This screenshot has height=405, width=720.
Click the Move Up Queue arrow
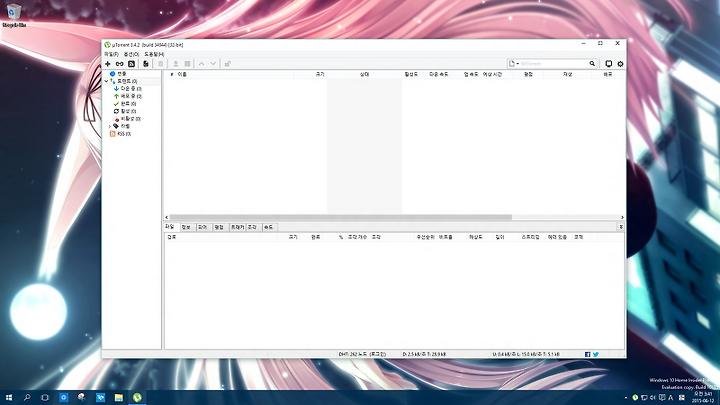click(201, 64)
